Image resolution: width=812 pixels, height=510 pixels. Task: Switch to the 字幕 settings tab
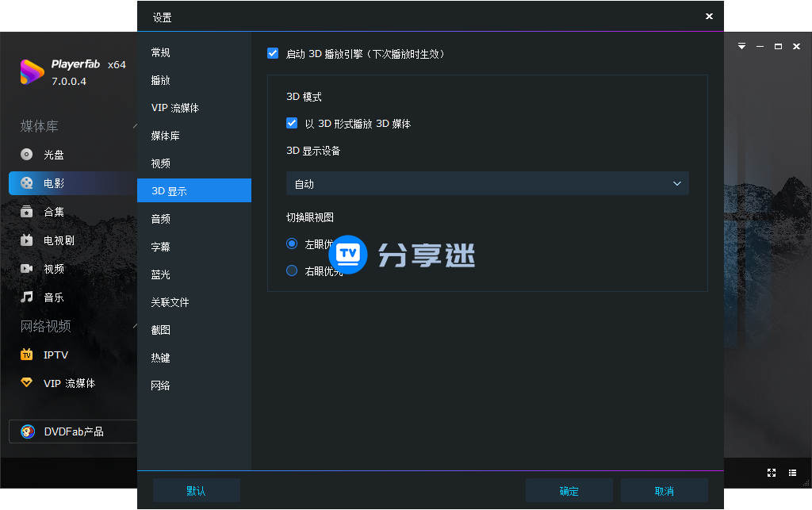(x=159, y=247)
